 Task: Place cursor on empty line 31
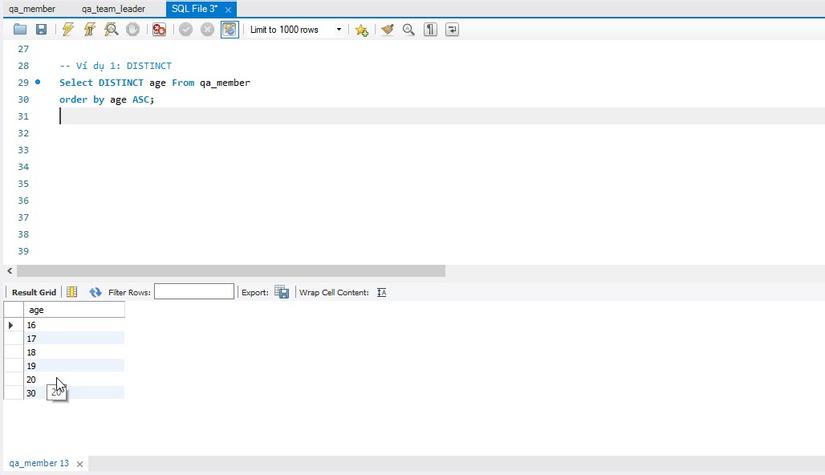point(442,116)
